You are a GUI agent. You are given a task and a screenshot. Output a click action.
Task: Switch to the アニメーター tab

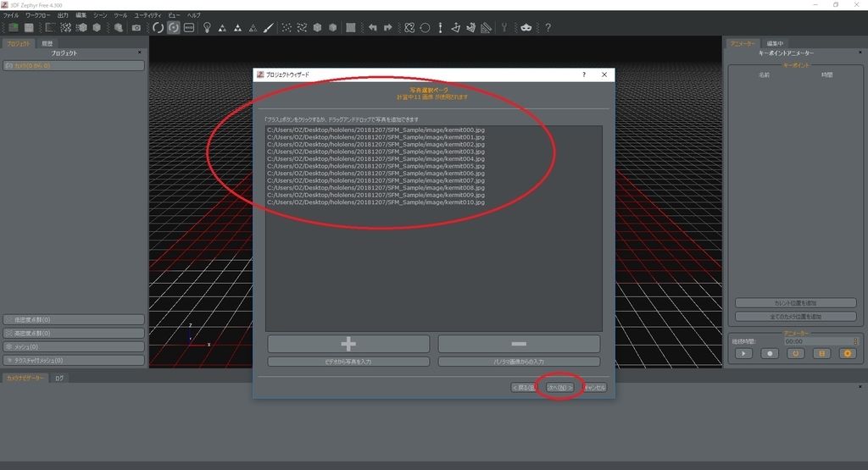[743, 43]
